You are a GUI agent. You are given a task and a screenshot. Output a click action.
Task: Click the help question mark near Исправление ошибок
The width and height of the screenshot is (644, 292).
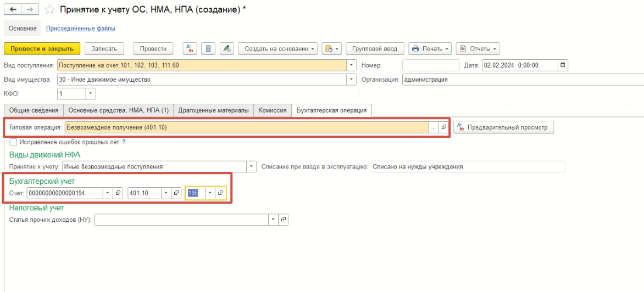point(124,142)
